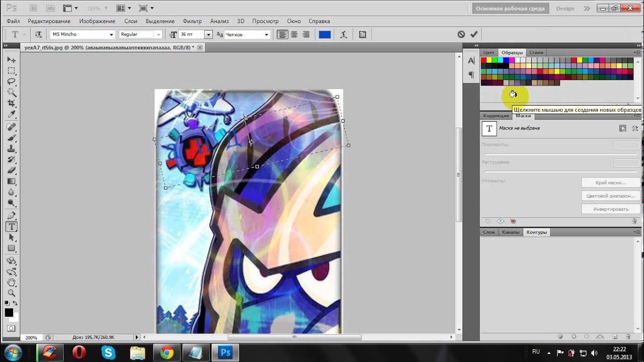This screenshot has width=644, height=362.
Task: Choose the Crop tool
Action: click(x=11, y=103)
